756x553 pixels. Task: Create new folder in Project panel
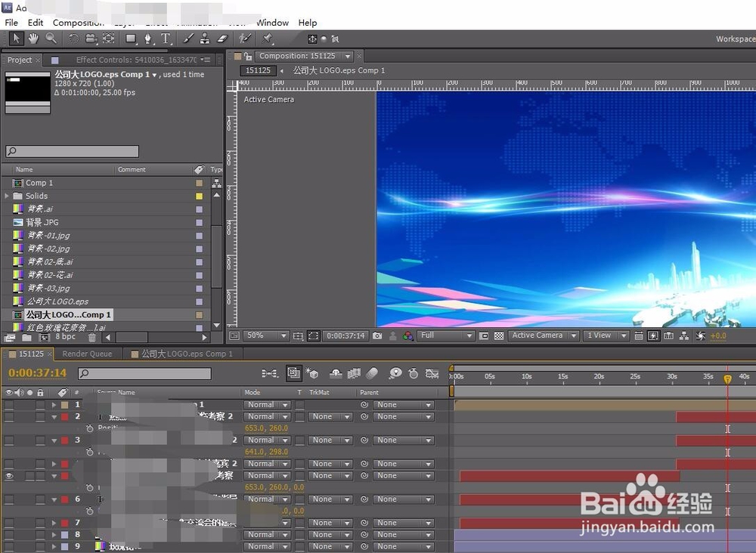click(x=26, y=338)
